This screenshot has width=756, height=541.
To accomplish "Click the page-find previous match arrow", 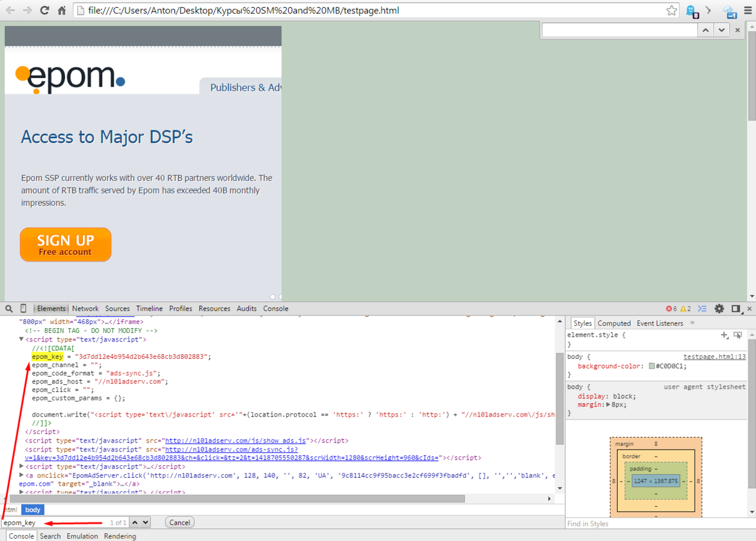I will 705,30.
